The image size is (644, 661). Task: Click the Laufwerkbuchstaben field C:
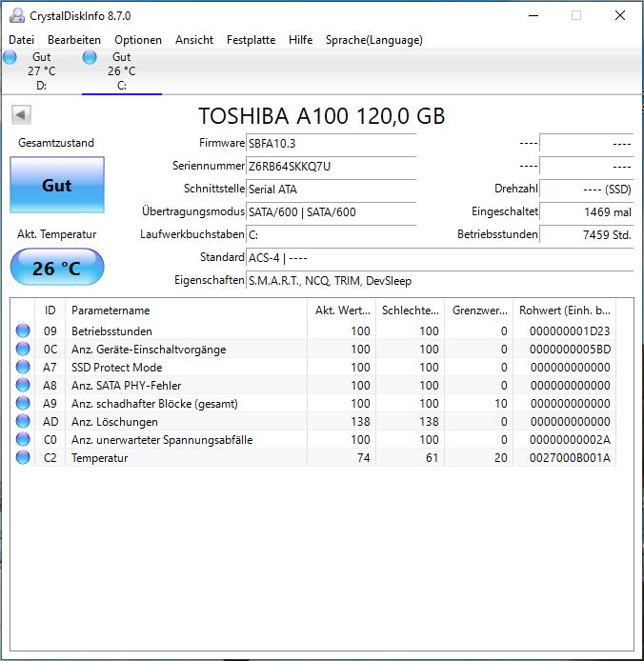pos(332,235)
